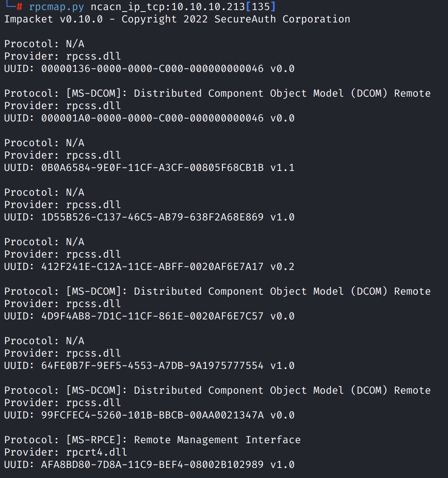Click UUID starting with 64FE0B7F
448x478 pixels.
[x=152, y=366]
